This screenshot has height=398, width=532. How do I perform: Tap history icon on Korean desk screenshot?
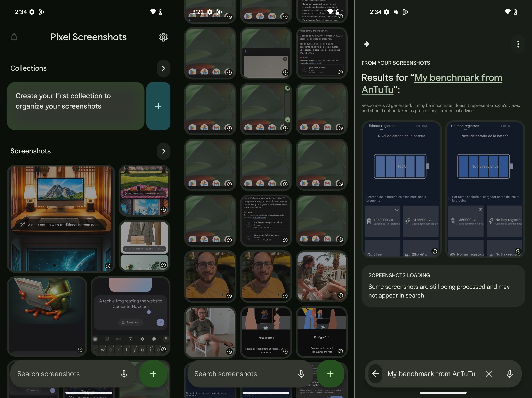click(x=108, y=266)
